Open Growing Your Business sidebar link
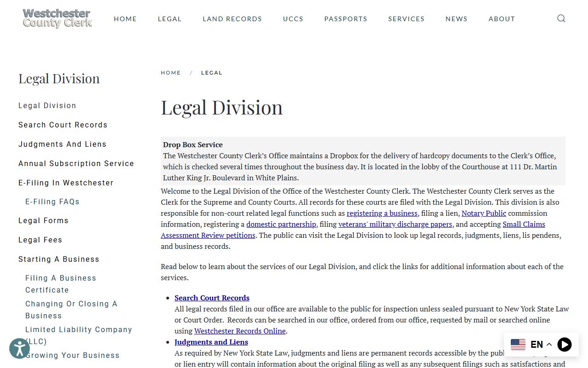Screen dimensions: 588x368 pyautogui.click(x=73, y=355)
